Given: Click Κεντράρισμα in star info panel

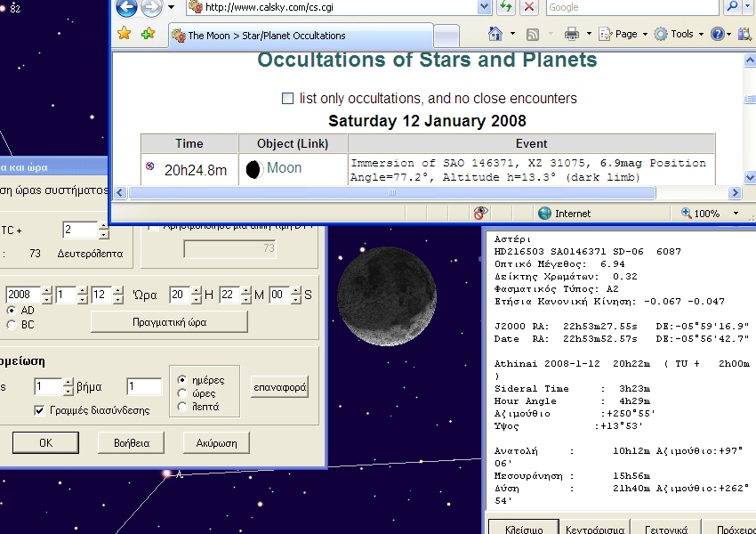Looking at the screenshot, I should [595, 528].
